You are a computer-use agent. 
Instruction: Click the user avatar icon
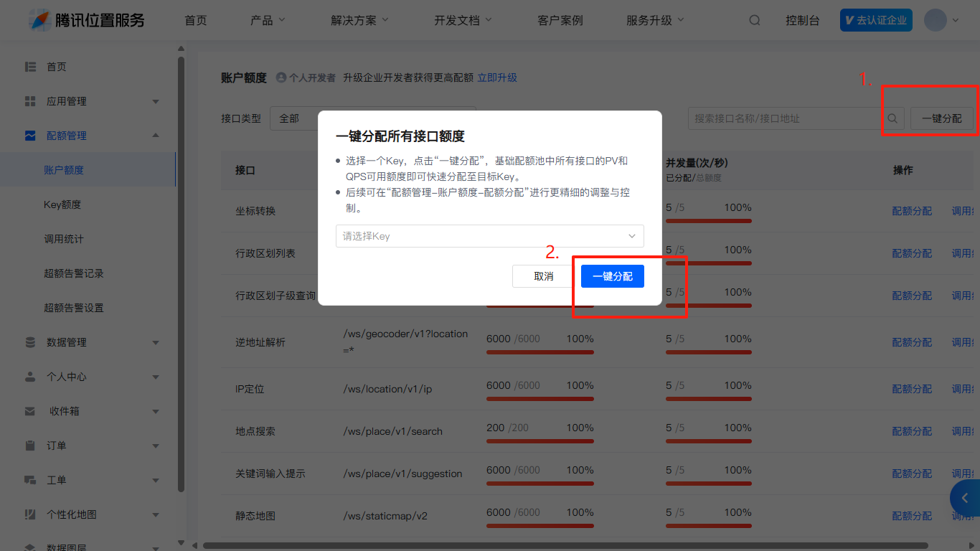(x=935, y=20)
